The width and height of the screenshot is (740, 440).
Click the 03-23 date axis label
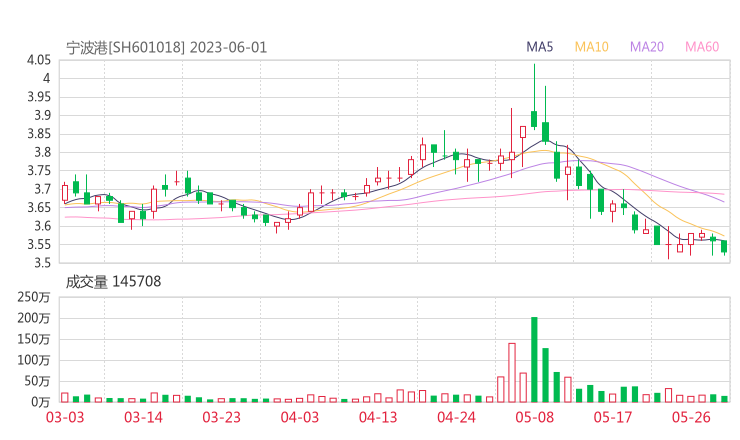(221, 417)
